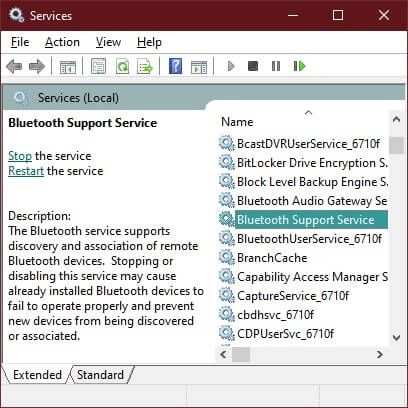Select CDPUserSvc_6710f service name
Image resolution: width=408 pixels, height=408 pixels.
coord(285,334)
